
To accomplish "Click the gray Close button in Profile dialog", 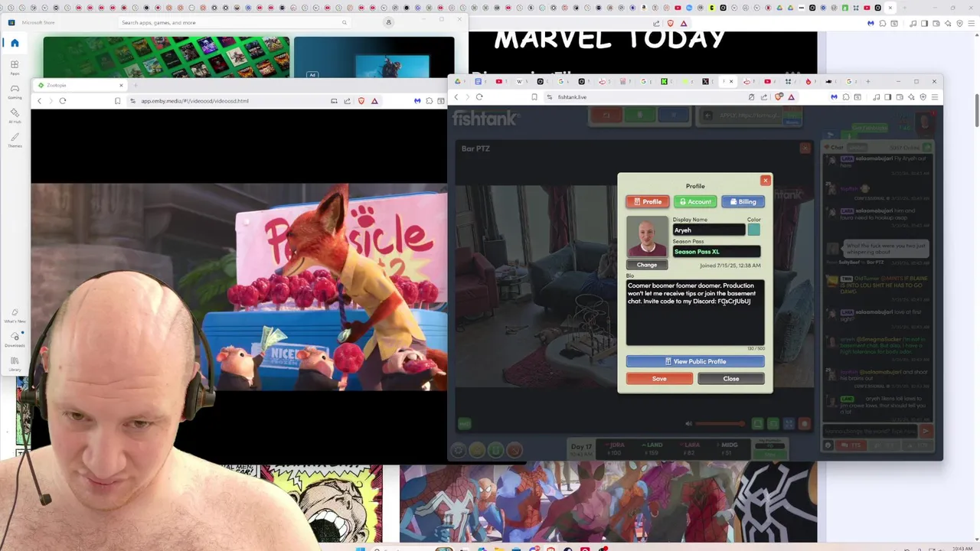I will pos(731,379).
